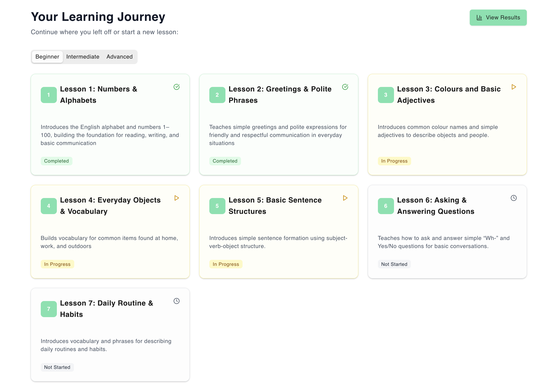
Task: Click the green number 5 badge
Action: tap(217, 206)
